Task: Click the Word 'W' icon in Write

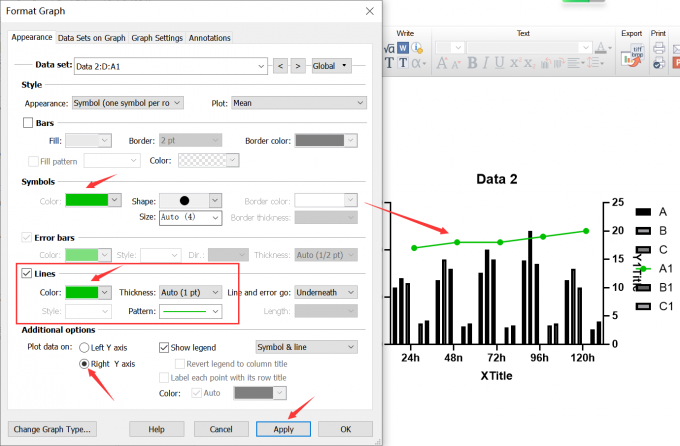Action: click(x=403, y=48)
